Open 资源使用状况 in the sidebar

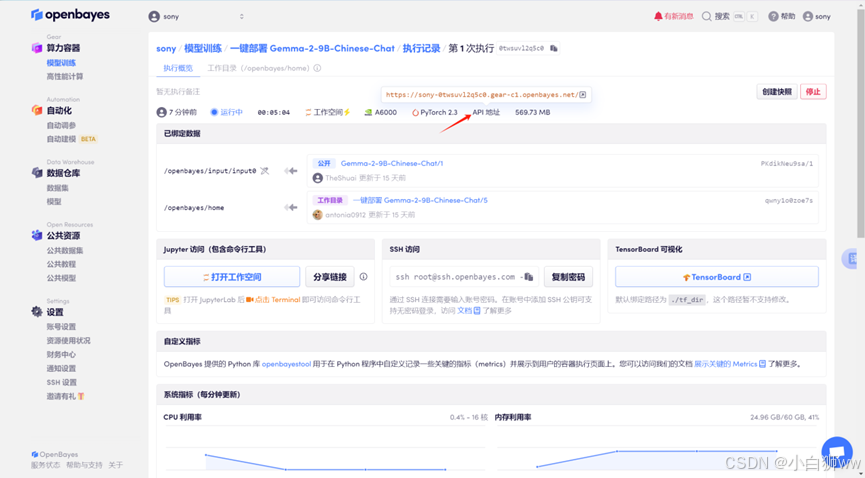coord(68,341)
